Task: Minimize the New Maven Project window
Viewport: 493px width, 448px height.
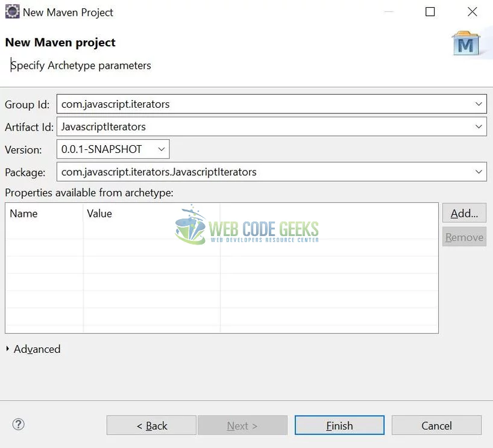Action: [389, 12]
